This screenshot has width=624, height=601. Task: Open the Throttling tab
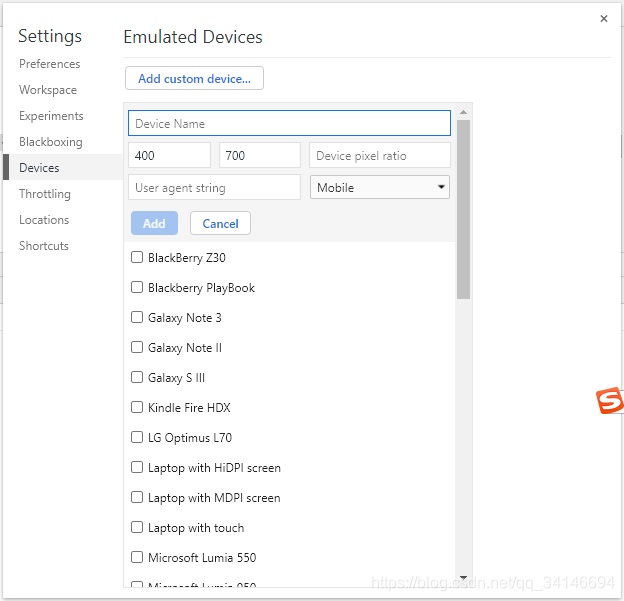(x=45, y=194)
